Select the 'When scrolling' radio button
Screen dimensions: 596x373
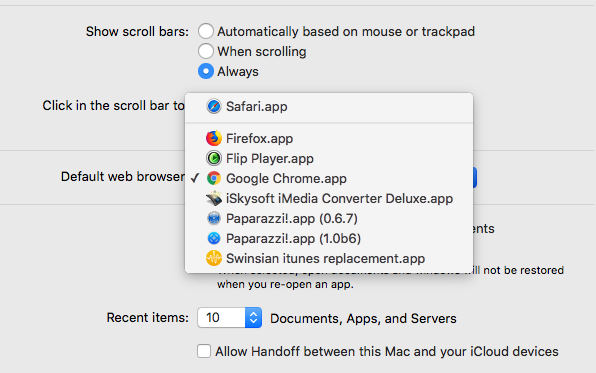[206, 51]
